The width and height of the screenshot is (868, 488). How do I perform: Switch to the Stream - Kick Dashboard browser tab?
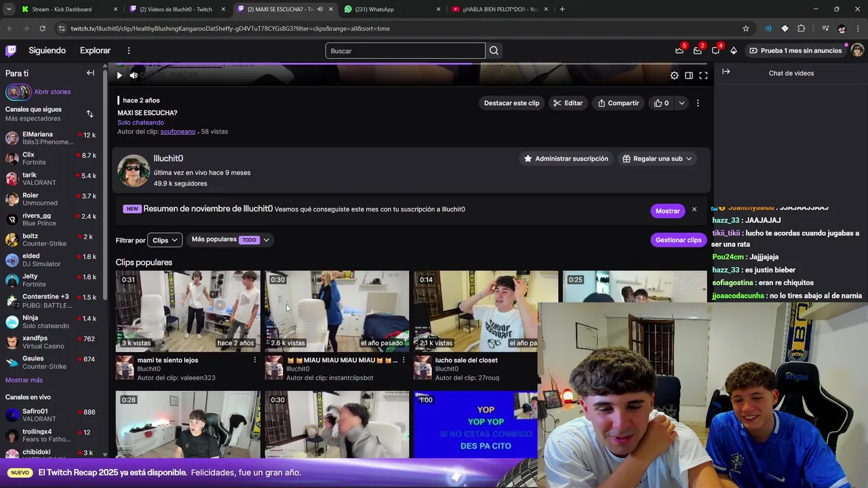pos(70,9)
